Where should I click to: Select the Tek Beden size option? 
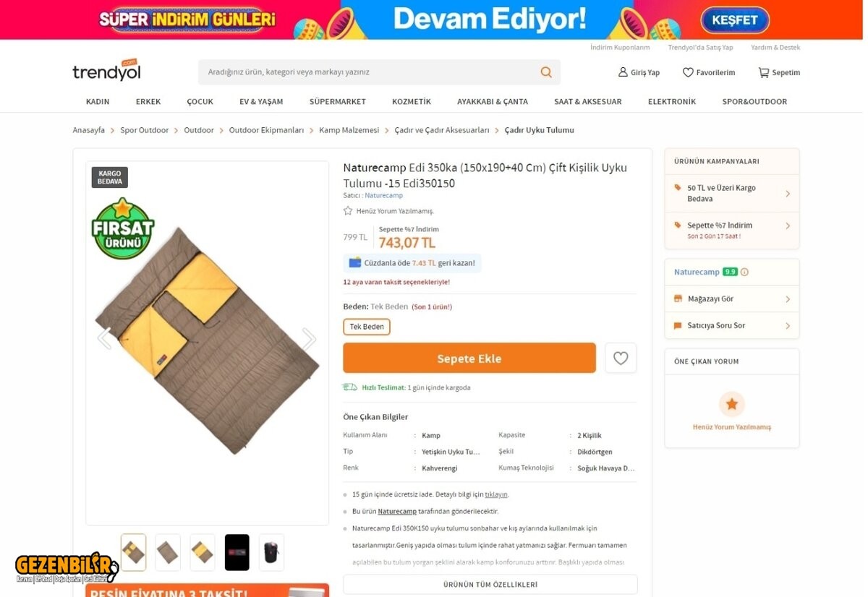[x=367, y=327]
